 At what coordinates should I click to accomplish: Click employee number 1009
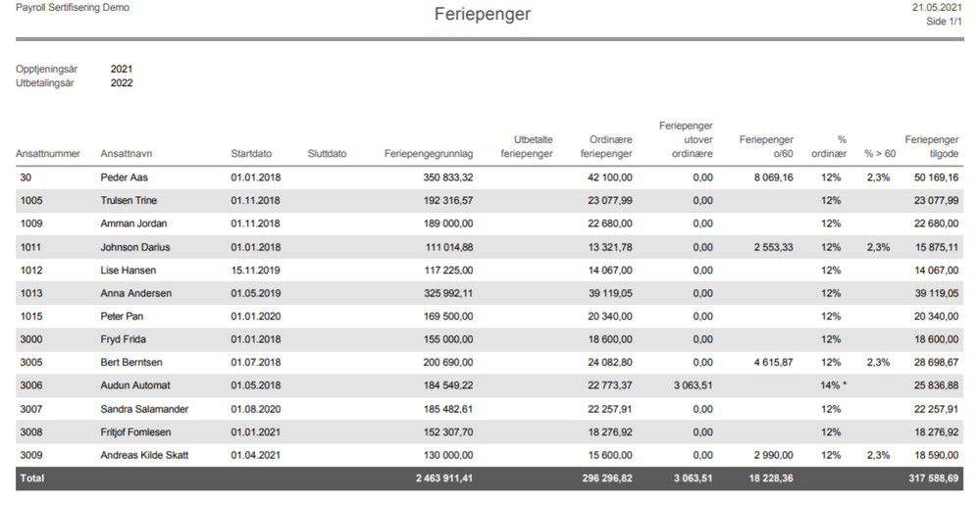pyautogui.click(x=30, y=224)
